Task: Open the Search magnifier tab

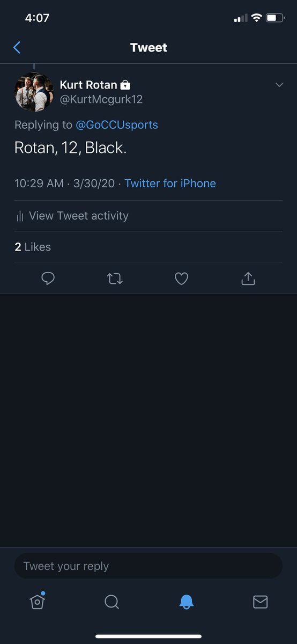Action: coord(112,602)
